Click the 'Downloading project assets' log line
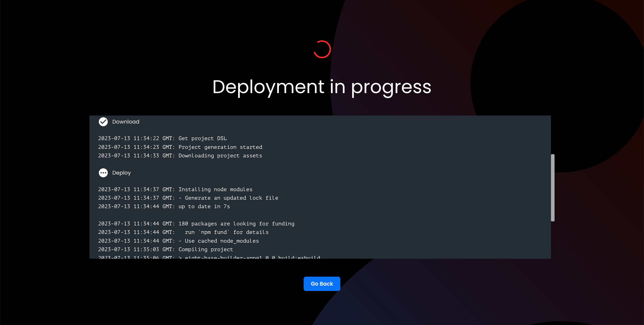The height and width of the screenshot is (325, 644). pyautogui.click(x=220, y=156)
